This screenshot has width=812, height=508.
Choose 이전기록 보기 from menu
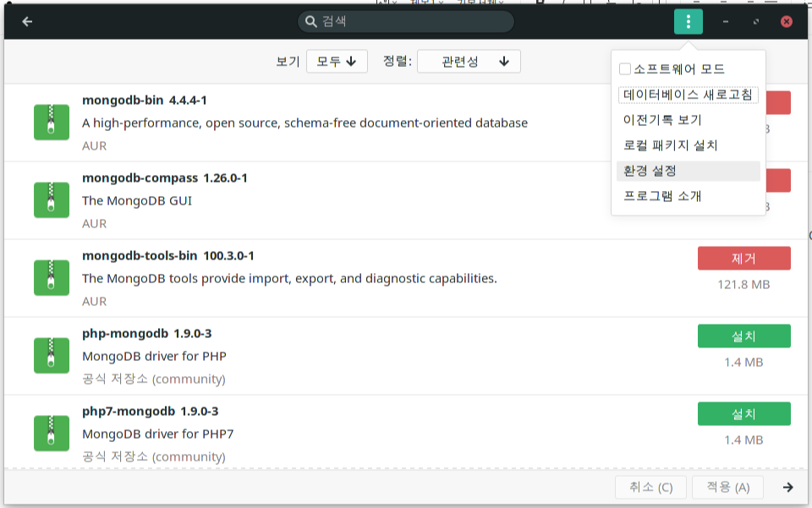689,120
